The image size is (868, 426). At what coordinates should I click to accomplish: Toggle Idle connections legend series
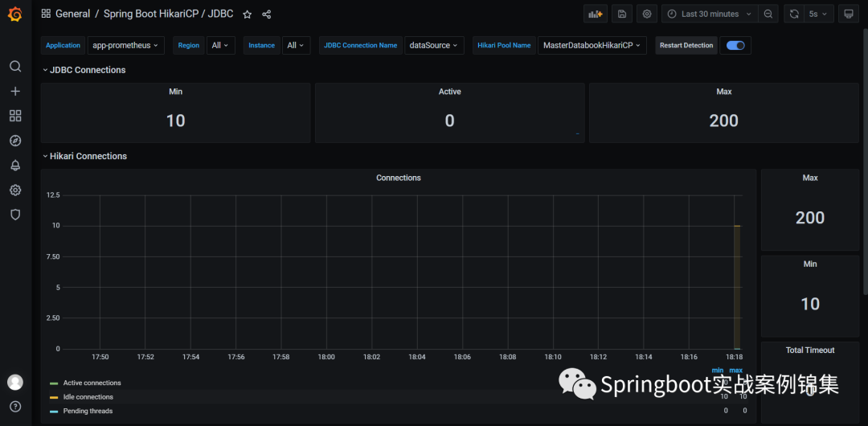pyautogui.click(x=88, y=397)
